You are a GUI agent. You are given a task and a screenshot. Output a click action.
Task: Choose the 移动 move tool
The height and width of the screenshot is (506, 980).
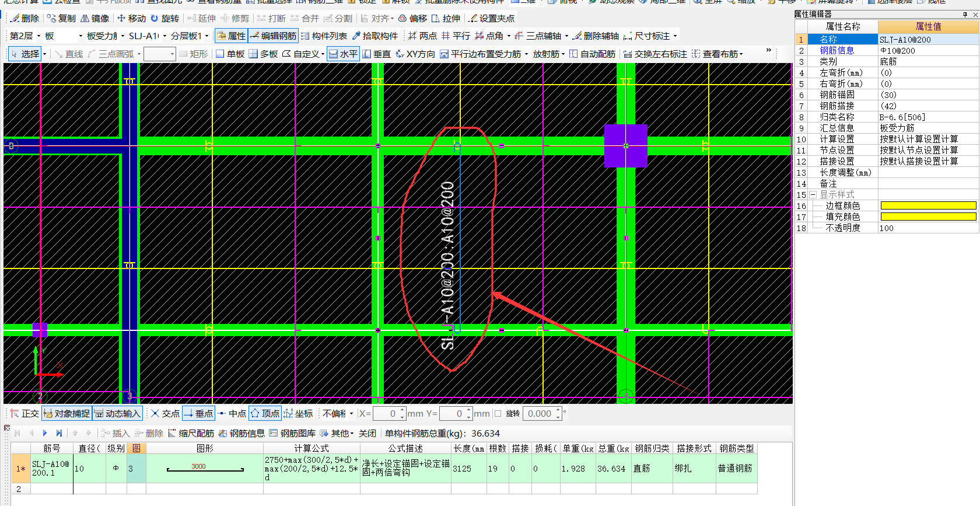pyautogui.click(x=132, y=18)
